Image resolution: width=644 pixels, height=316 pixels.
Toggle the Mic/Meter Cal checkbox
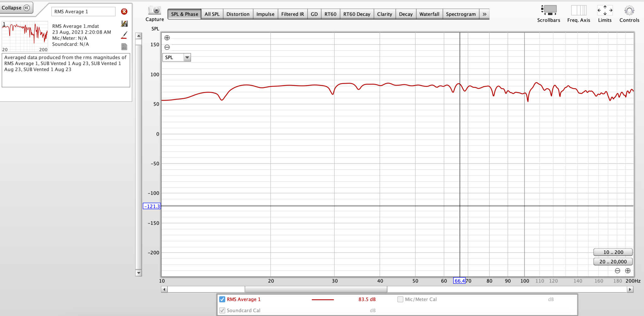point(400,299)
